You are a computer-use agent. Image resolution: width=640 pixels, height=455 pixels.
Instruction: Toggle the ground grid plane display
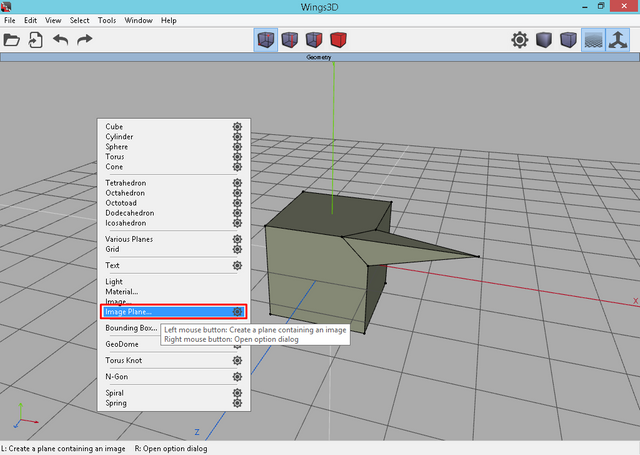(x=594, y=40)
